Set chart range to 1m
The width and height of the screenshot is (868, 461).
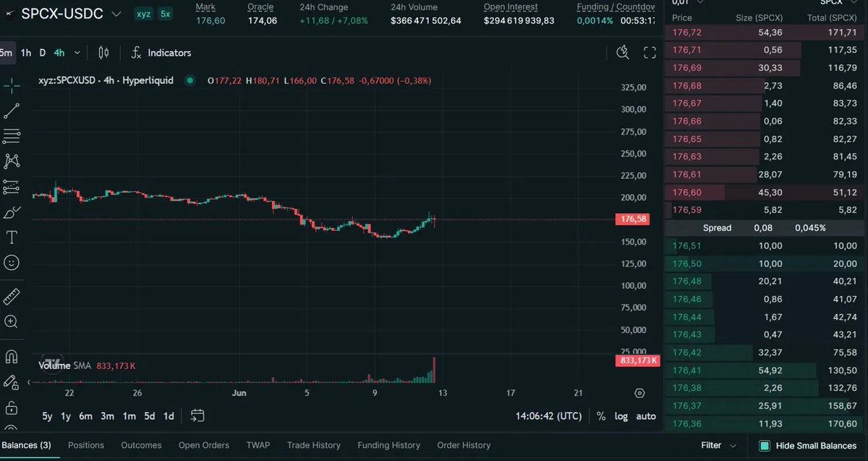click(x=129, y=416)
